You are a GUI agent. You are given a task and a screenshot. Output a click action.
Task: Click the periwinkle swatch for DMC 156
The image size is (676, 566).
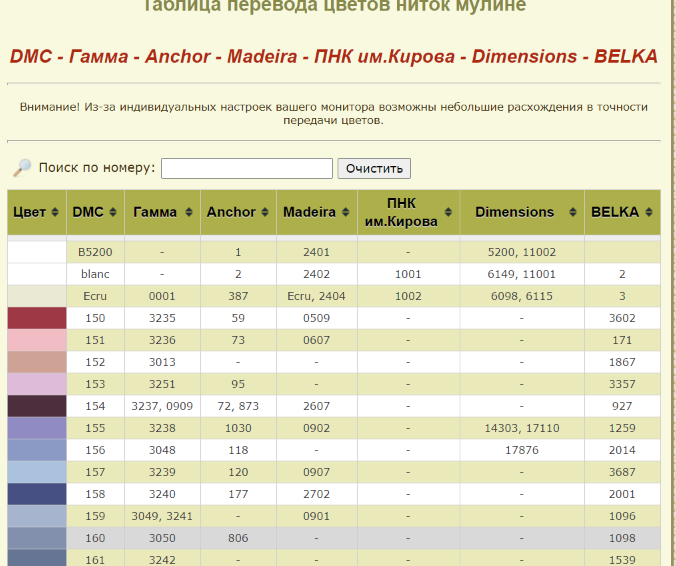coord(37,450)
